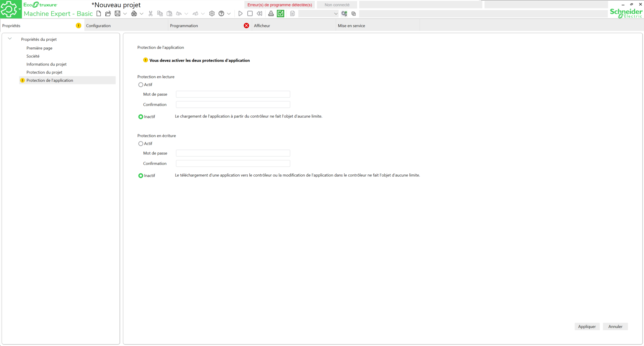Print the project using the printer icon
The width and height of the screenshot is (644, 346).
coord(134,14)
